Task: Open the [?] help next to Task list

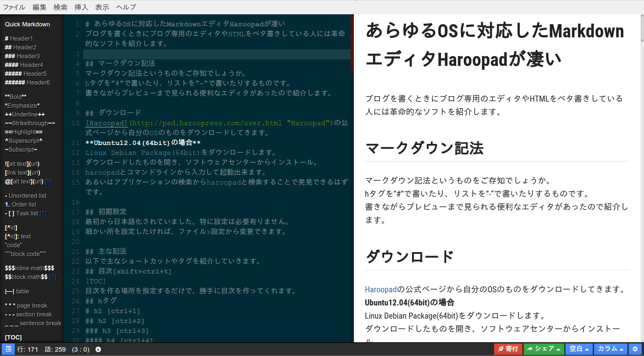Action: (43, 214)
